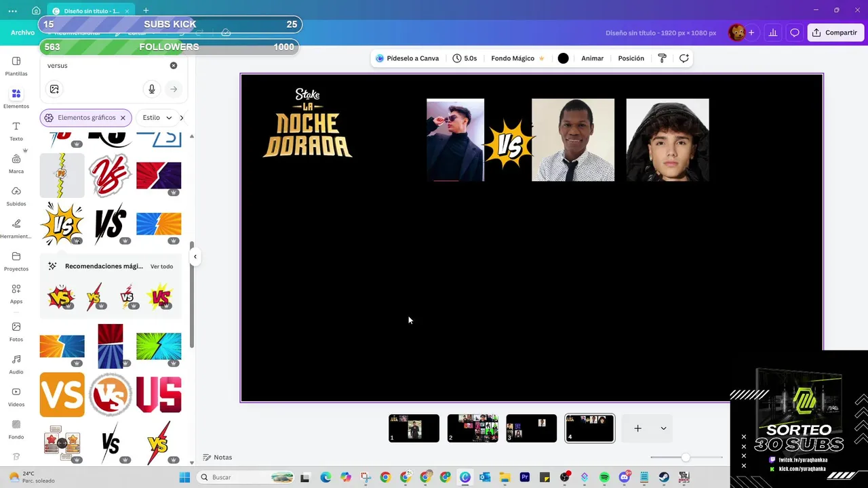Open the Fondo sidebar panel
This screenshot has height=488, width=868.
coord(16,429)
